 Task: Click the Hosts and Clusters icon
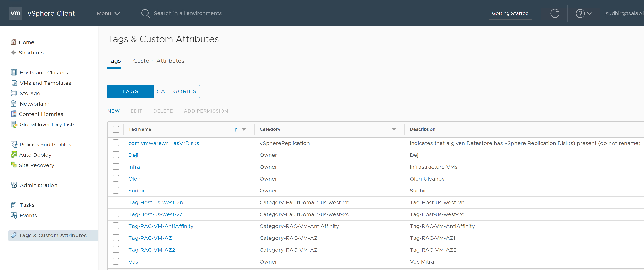[x=14, y=73]
